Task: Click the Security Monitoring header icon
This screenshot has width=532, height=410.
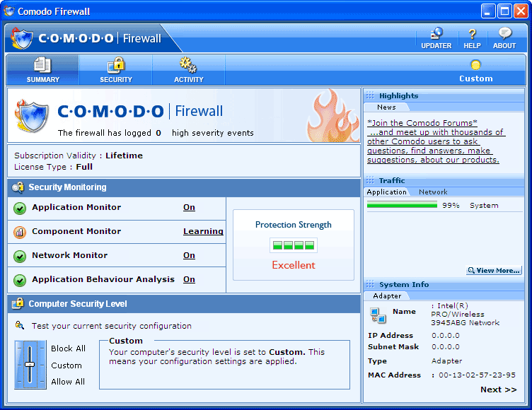Action: click(18, 187)
